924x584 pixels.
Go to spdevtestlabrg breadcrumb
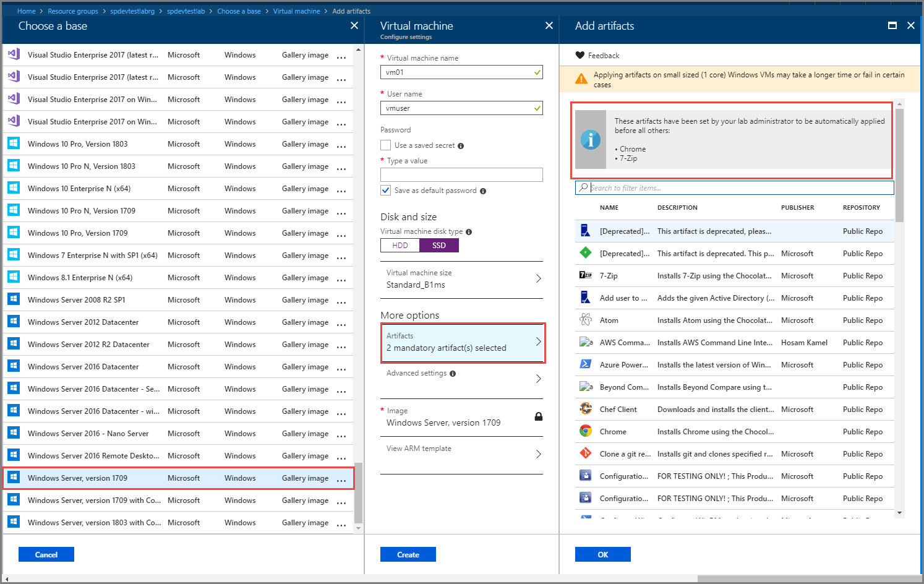pyautogui.click(x=132, y=11)
